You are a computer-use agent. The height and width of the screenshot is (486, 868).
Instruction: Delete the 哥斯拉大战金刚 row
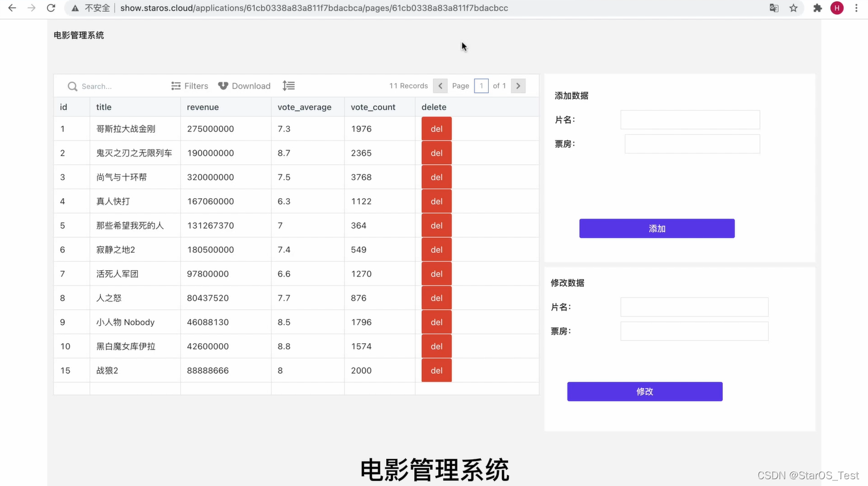click(437, 129)
